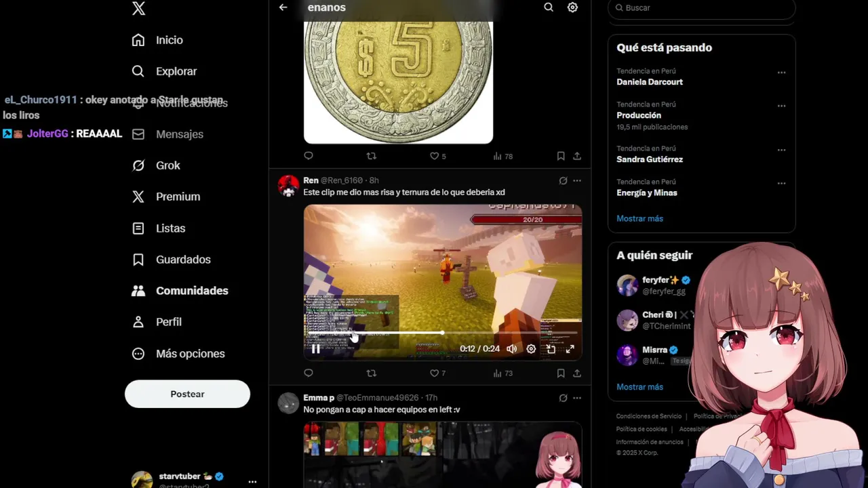View stats of Ren's post with 73 views
Viewport: 868px width, 488px height.
pyautogui.click(x=502, y=373)
